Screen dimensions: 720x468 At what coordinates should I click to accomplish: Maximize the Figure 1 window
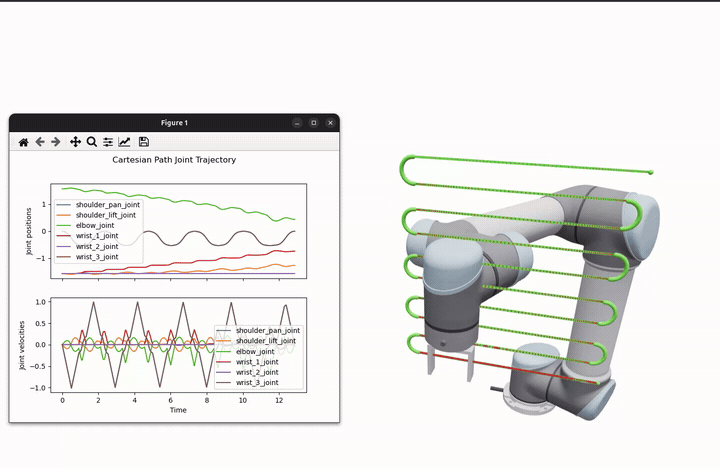[314, 123]
